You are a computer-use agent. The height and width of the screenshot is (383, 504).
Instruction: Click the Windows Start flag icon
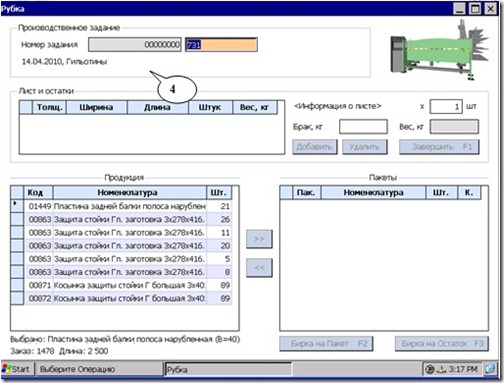pos(6,369)
